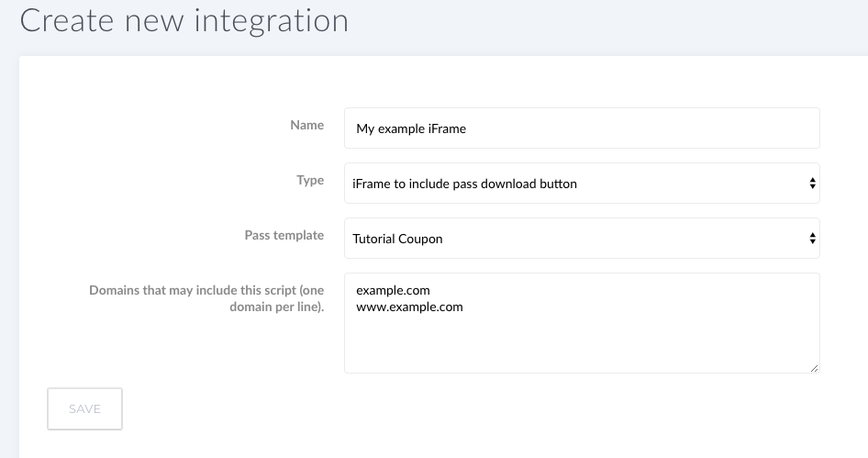Viewport: 868px width, 458px height.
Task: Select the 'Tutorial Coupon' template value
Action: pos(397,239)
